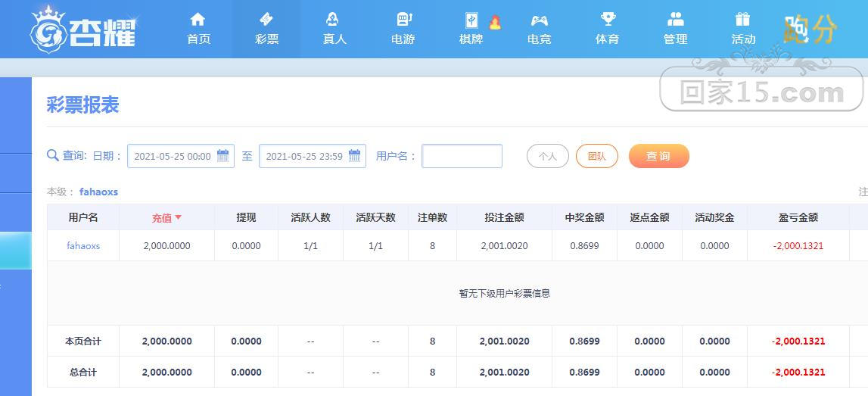Open the 管理 users icon
Screen dimensions: 868x396
tap(675, 20)
